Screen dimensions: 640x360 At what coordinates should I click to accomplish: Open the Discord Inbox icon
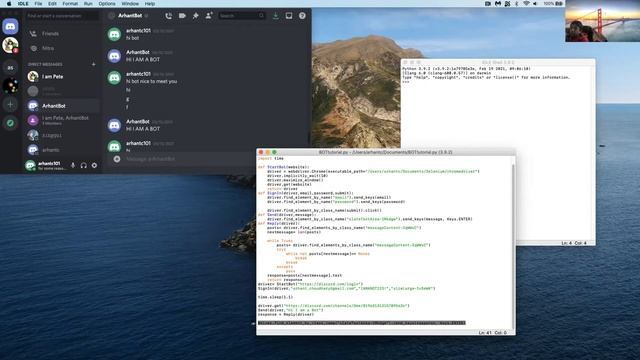coord(289,16)
